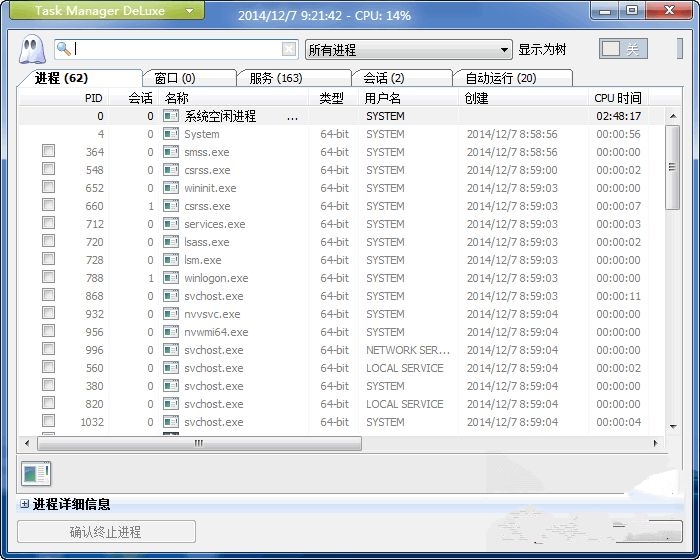700x560 pixels.
Task: Select the 00:00:11 CPU time cell
Action: (x=618, y=296)
